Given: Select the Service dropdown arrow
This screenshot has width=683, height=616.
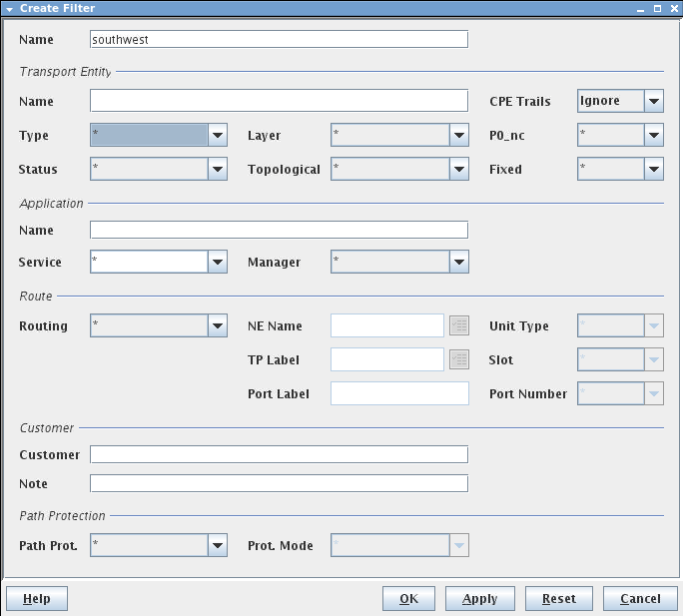Looking at the screenshot, I should click(218, 262).
